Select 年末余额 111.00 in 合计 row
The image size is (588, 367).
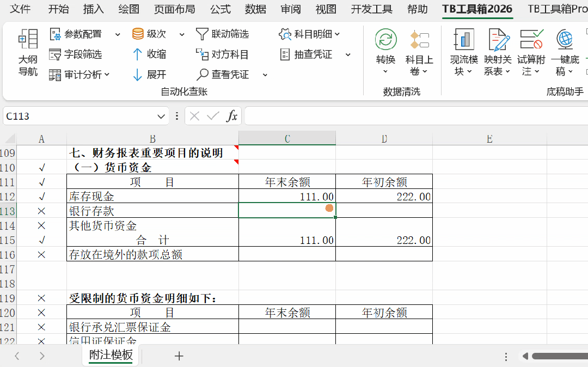(287, 240)
